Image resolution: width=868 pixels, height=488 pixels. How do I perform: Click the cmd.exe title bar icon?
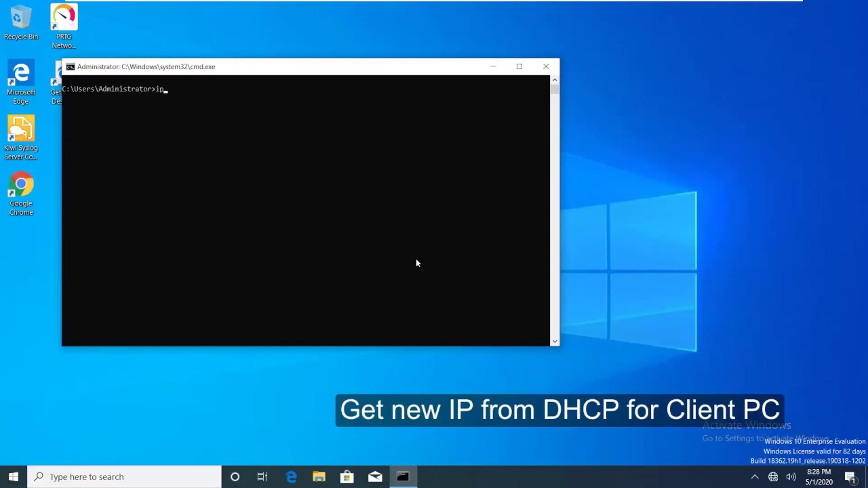tap(70, 66)
